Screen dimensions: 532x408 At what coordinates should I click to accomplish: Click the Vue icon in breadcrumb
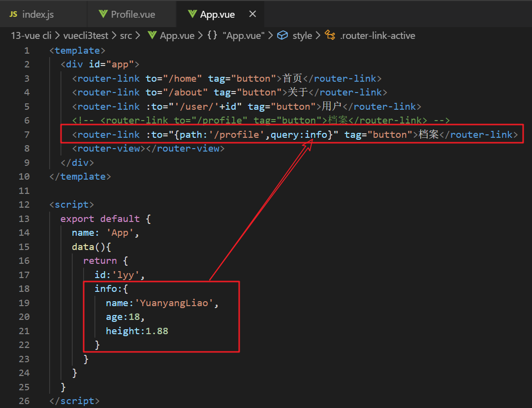[x=153, y=35]
